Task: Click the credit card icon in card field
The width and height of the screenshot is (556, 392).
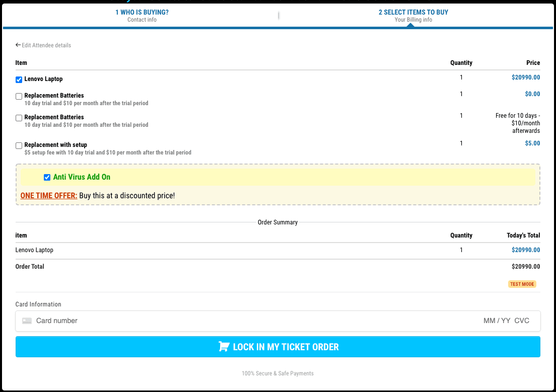Action: 27,321
